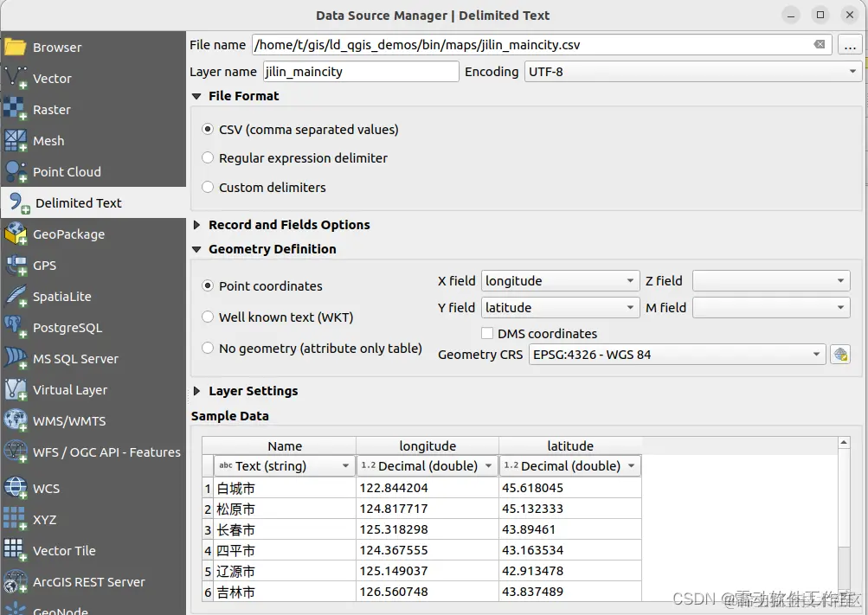Click the SpatiaLite feather icon
This screenshot has width=868, height=615.
15,296
